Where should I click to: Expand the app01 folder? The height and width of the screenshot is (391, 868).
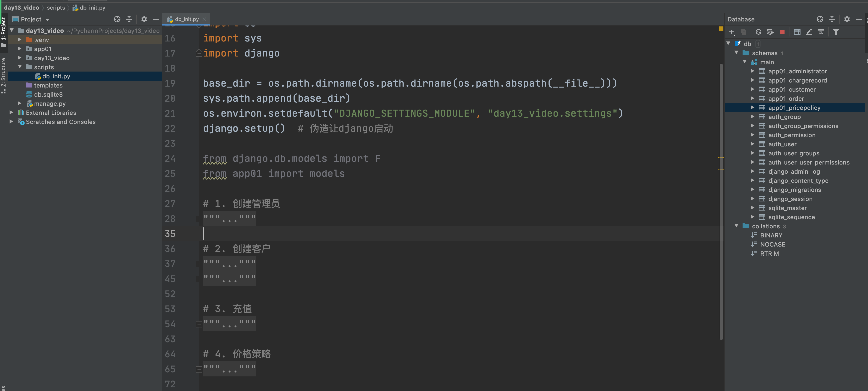tap(20, 49)
